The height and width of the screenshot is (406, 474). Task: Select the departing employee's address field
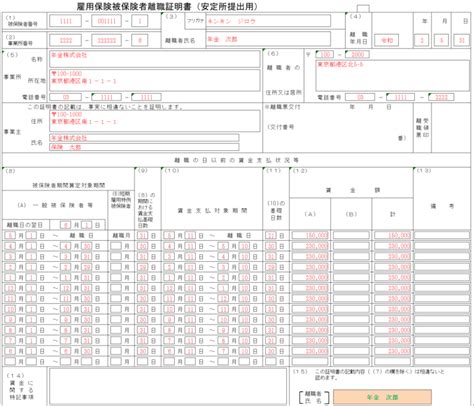392,76
